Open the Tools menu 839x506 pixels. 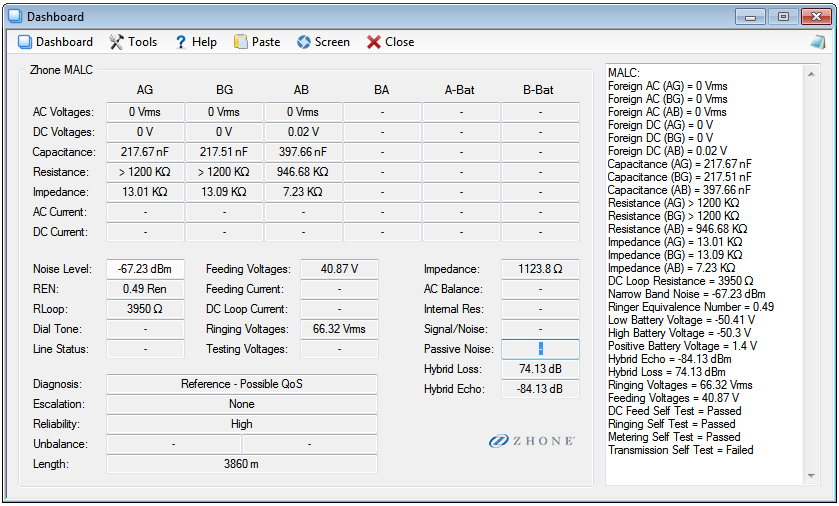pyautogui.click(x=117, y=42)
